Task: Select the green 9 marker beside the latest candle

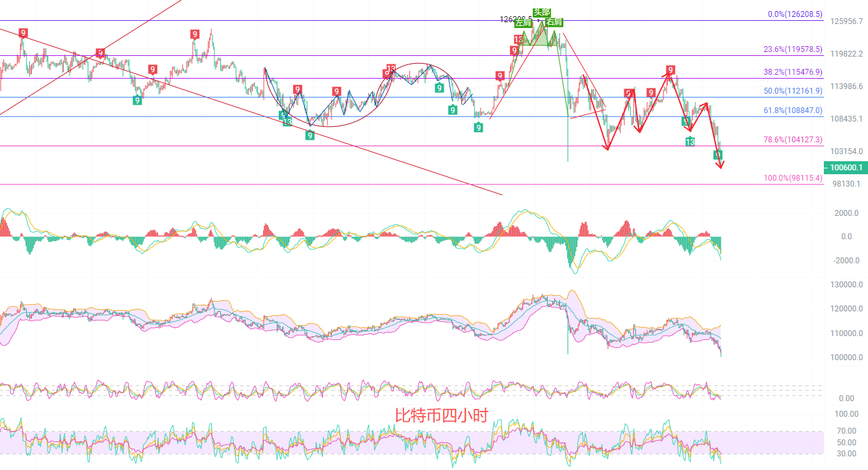Action: (x=718, y=155)
